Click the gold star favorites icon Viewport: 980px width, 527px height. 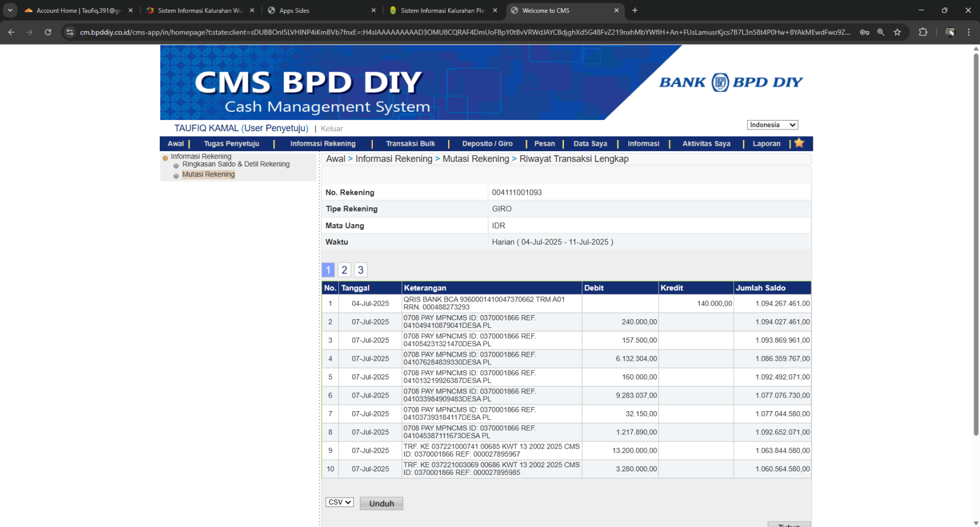click(x=799, y=143)
